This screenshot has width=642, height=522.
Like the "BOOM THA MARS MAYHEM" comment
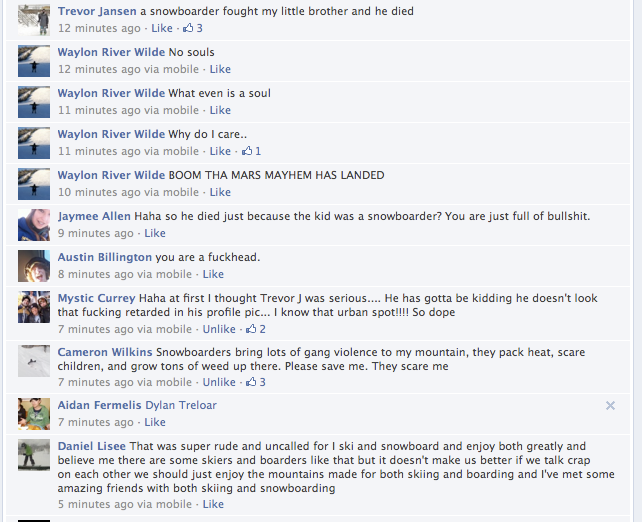point(220,192)
